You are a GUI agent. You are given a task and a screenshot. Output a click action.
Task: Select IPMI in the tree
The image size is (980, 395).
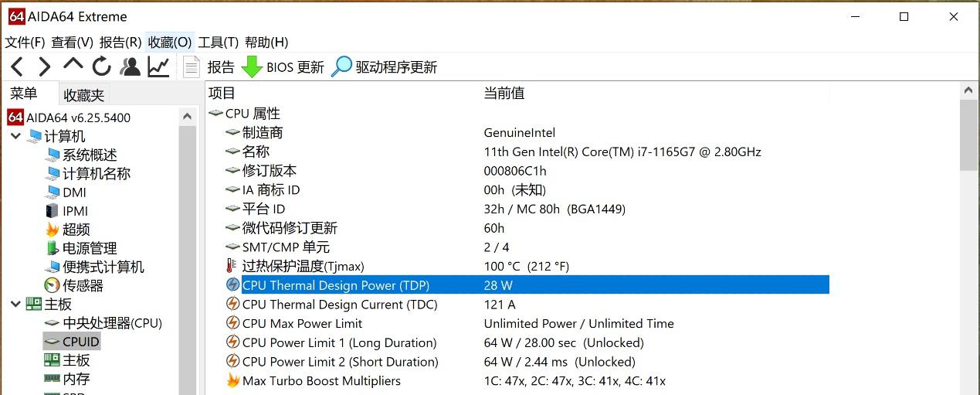click(x=66, y=211)
